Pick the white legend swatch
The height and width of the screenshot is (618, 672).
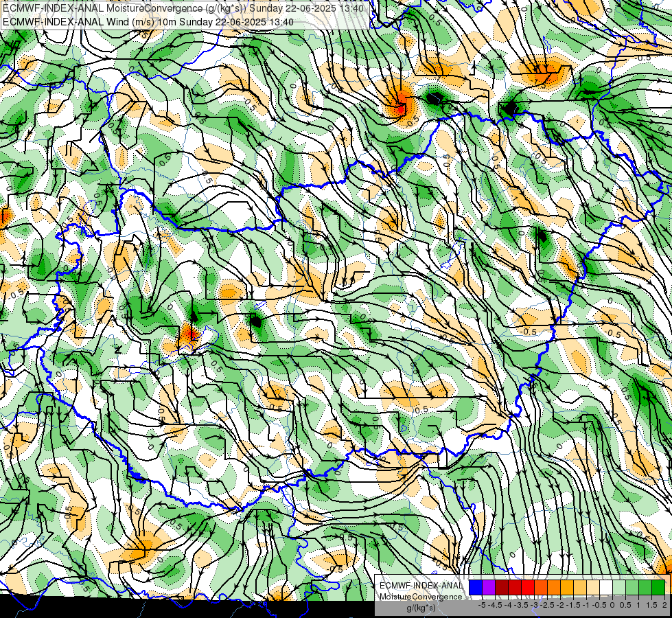tap(606, 587)
